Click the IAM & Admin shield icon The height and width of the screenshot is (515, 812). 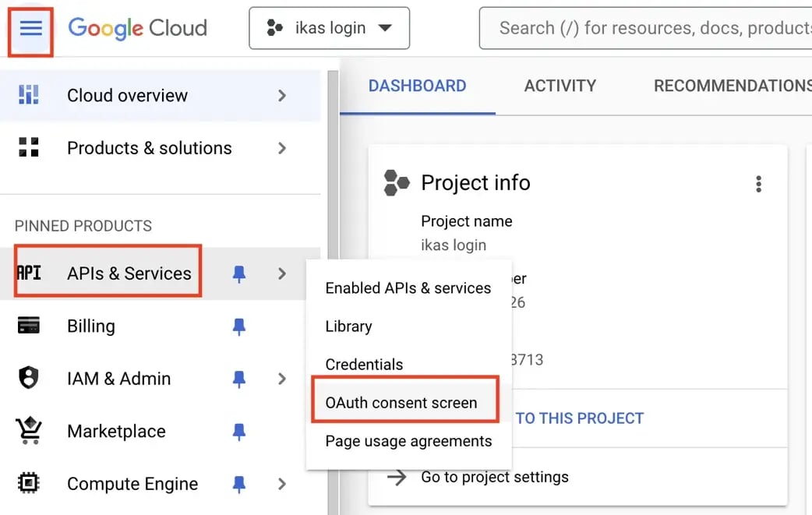tap(29, 378)
